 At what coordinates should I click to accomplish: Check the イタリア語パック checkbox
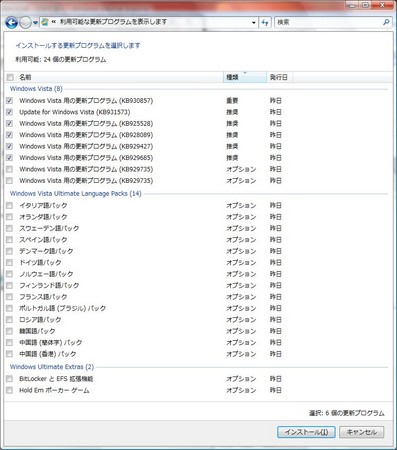[9, 205]
